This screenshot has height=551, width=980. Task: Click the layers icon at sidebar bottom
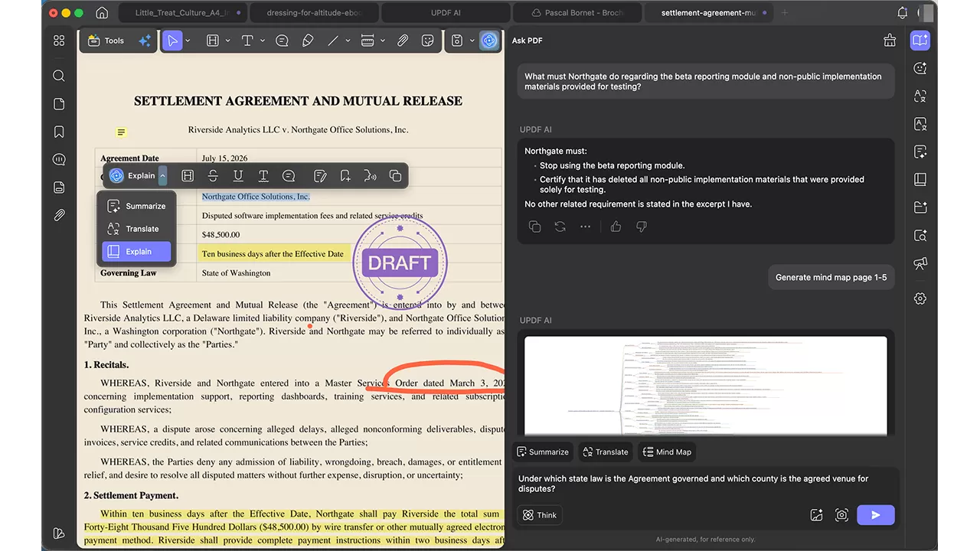tap(59, 533)
